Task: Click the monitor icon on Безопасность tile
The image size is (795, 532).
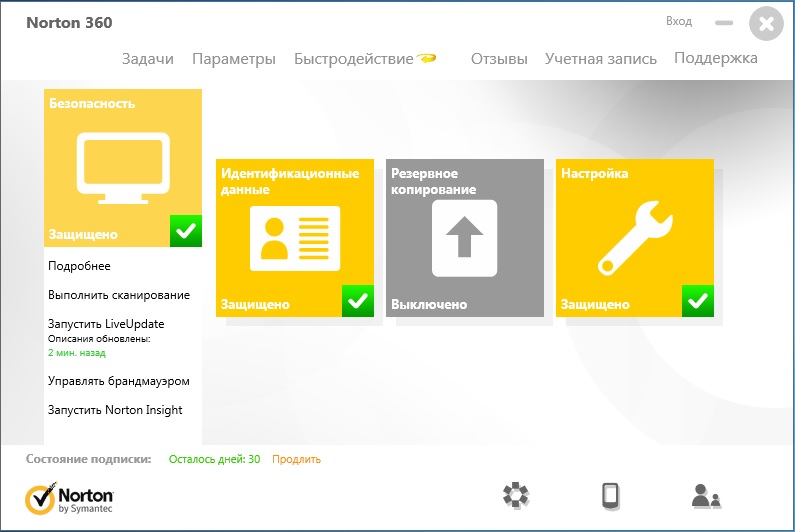Action: pyautogui.click(x=123, y=168)
